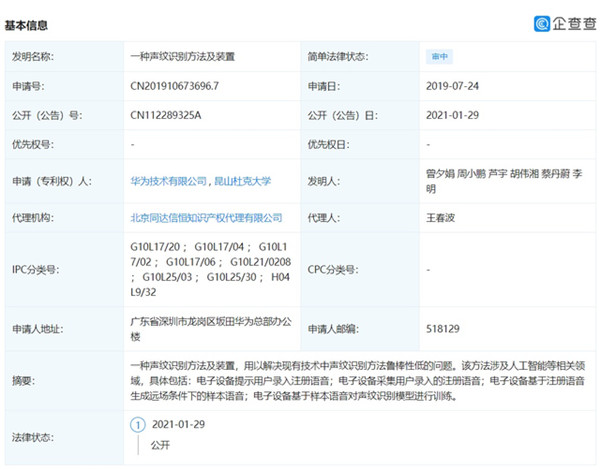Click the inventor name 曾夕娟
This screenshot has width=600, height=470.
(442, 173)
